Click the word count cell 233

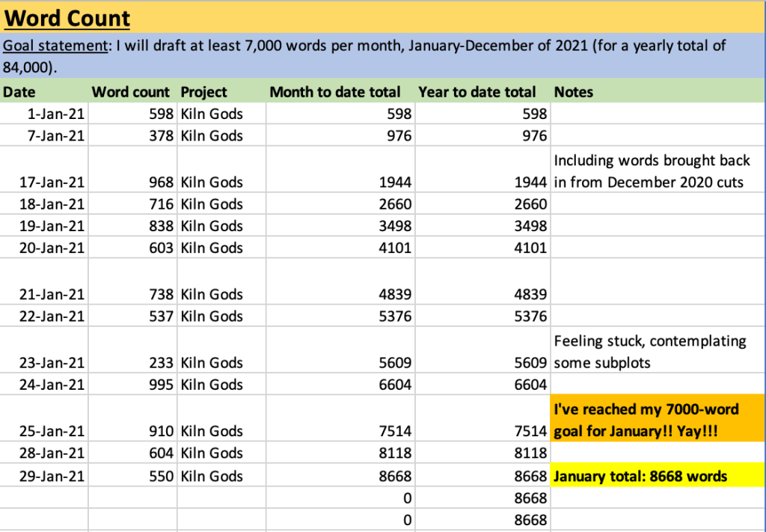tap(132, 350)
